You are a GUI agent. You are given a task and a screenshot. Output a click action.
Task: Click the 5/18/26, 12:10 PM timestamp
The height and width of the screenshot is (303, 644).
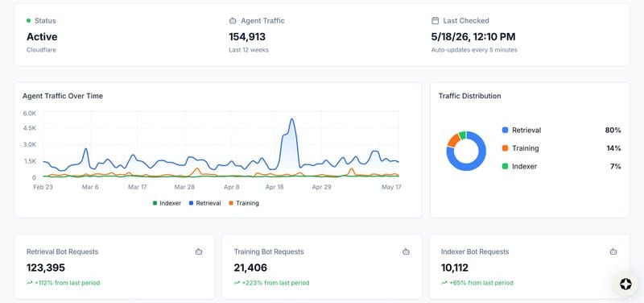pos(473,36)
